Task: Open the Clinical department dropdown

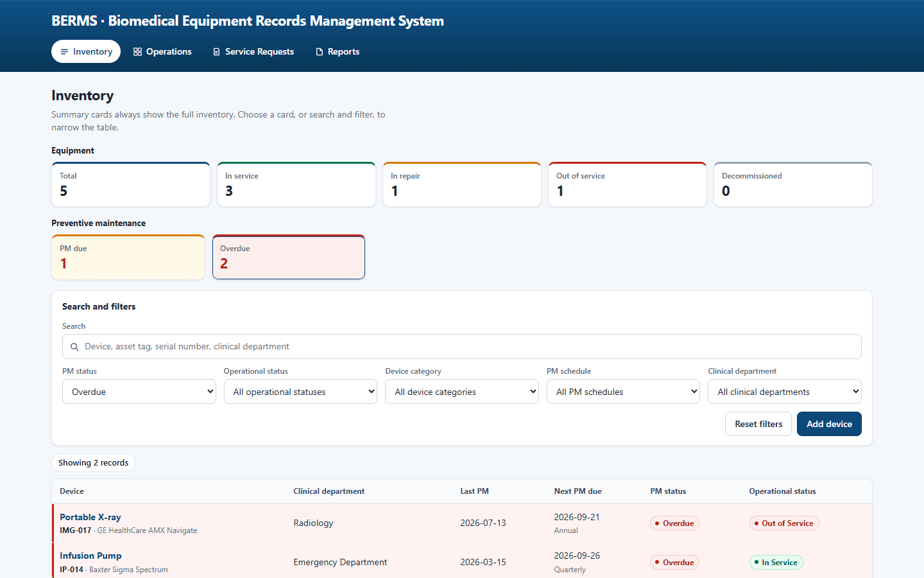Action: pos(785,392)
